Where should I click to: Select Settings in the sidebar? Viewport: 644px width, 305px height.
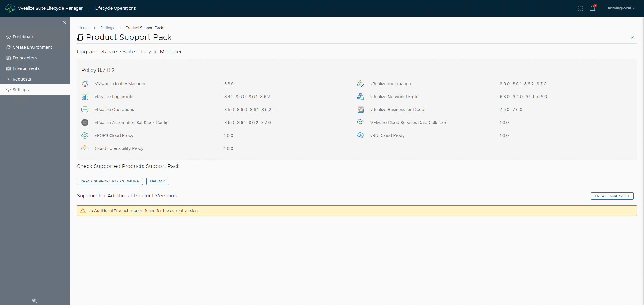click(x=35, y=90)
